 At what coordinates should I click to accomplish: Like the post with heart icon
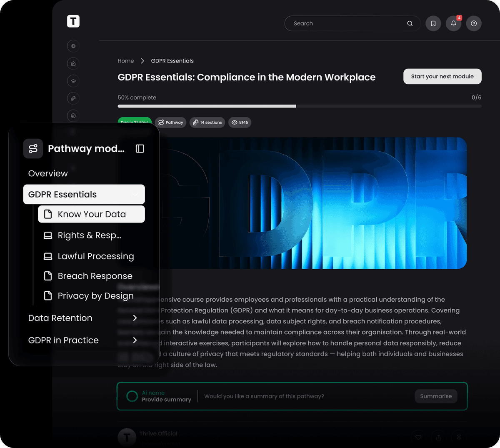(418, 437)
